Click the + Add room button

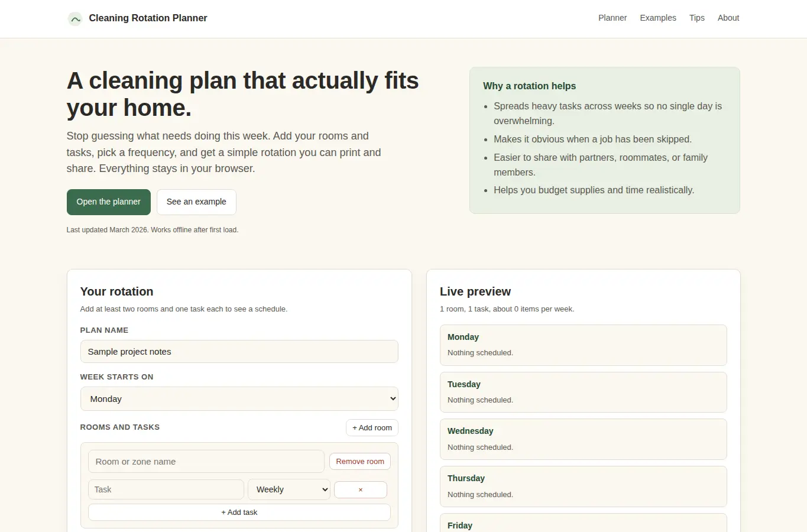click(x=372, y=427)
